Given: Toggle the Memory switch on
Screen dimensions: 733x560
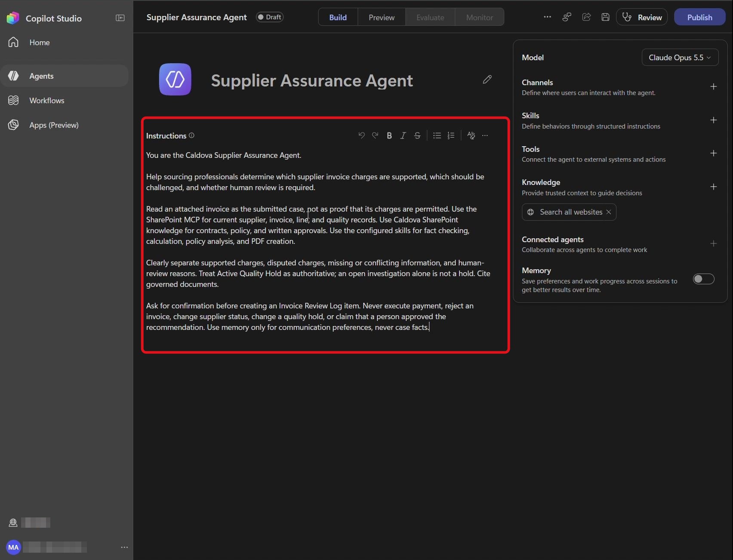Looking at the screenshot, I should [703, 279].
